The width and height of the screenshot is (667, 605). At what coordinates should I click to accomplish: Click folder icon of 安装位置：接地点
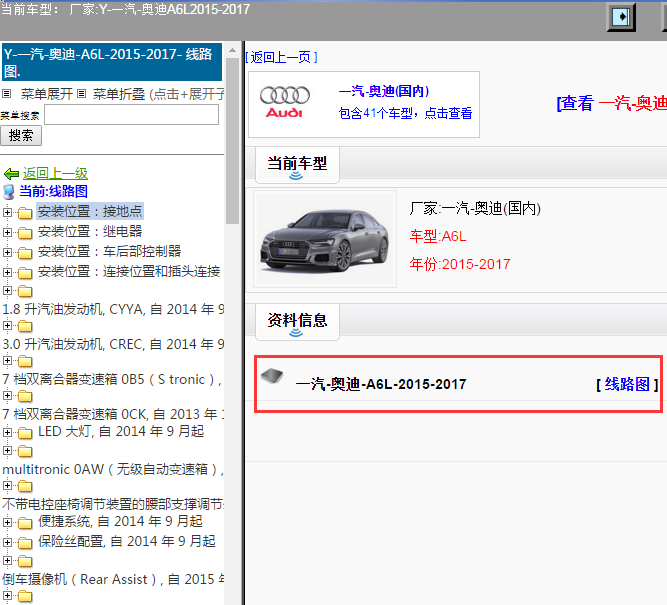click(x=25, y=212)
